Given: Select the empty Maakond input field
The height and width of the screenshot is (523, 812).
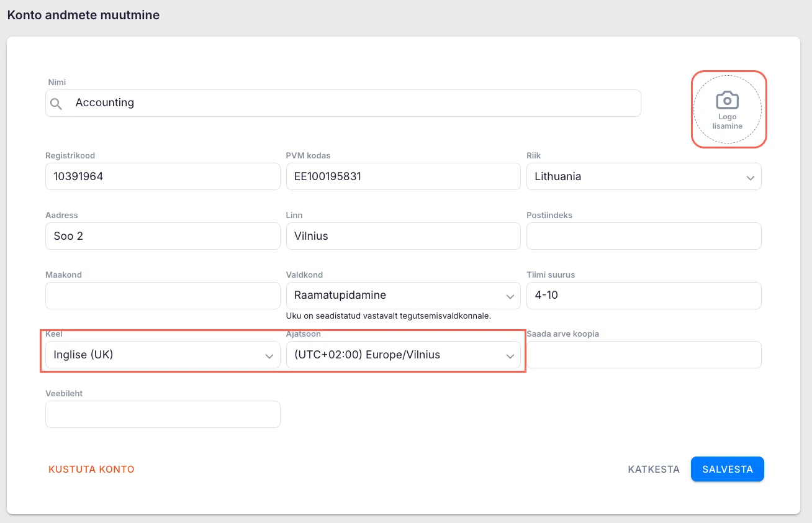Looking at the screenshot, I should 162,296.
